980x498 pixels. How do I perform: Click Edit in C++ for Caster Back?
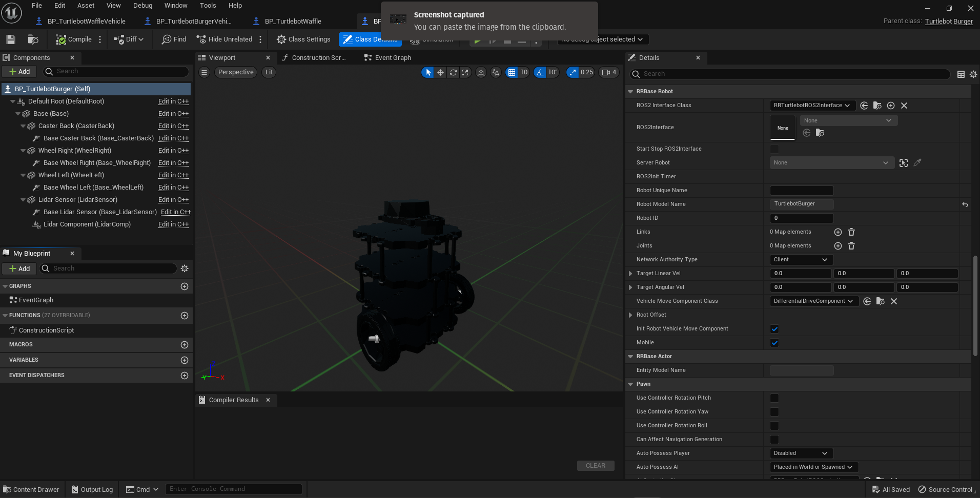173,126
